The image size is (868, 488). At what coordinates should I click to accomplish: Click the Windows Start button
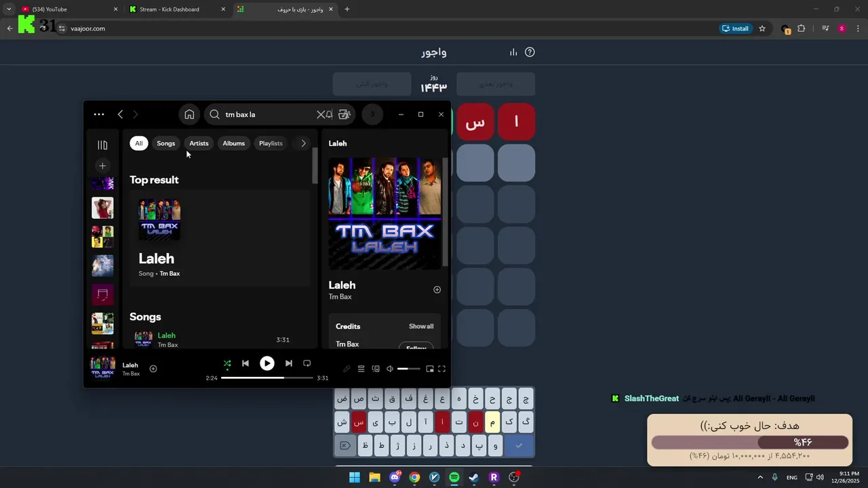click(x=355, y=477)
